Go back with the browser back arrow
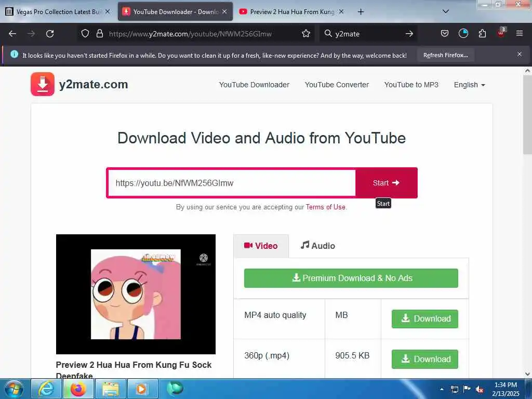The image size is (532, 399). 12,34
